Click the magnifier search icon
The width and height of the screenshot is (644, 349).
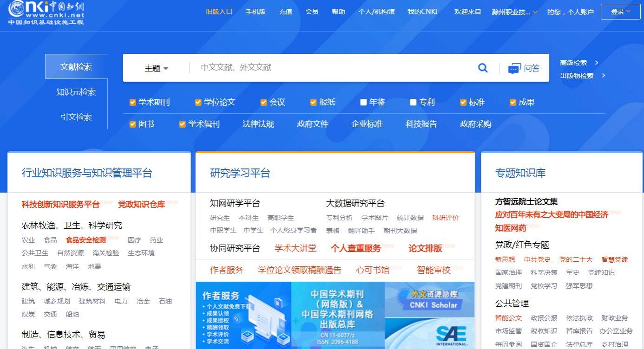pyautogui.click(x=483, y=68)
